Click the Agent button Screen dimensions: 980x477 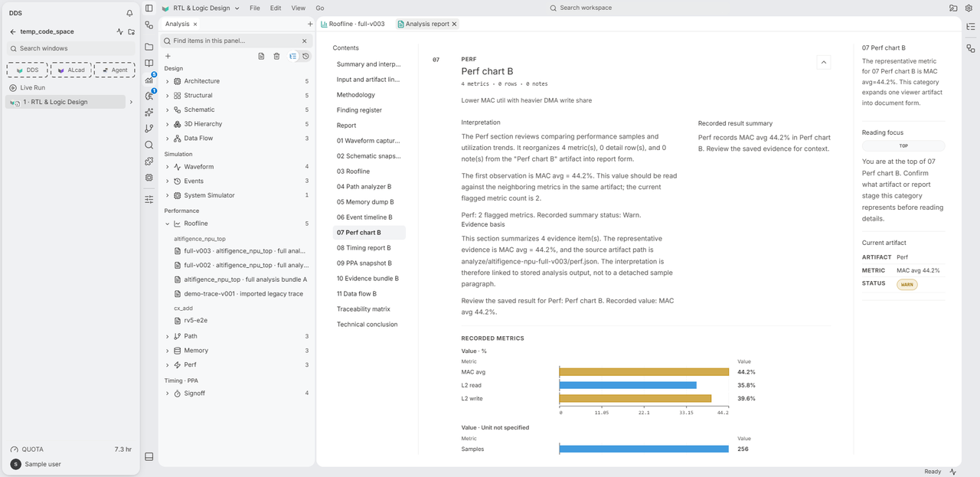(x=114, y=70)
